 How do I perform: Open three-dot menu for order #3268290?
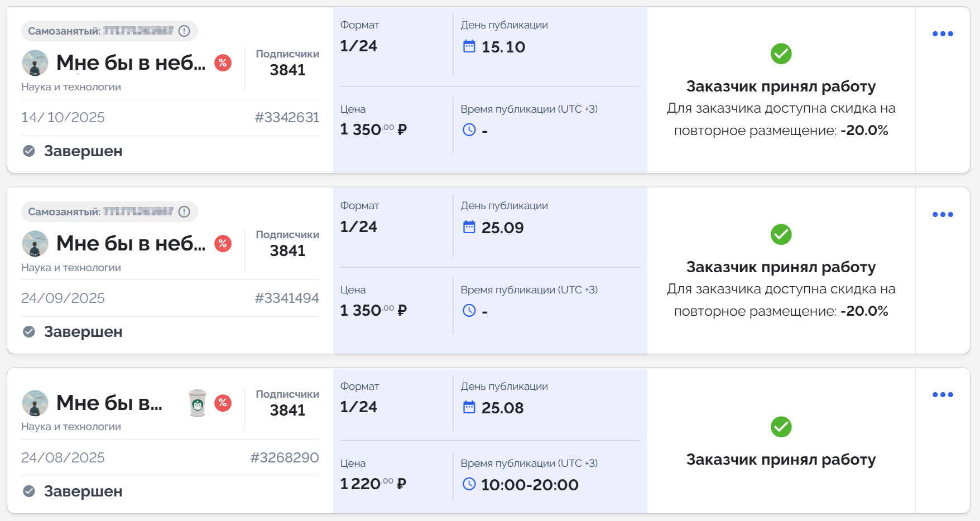[943, 395]
